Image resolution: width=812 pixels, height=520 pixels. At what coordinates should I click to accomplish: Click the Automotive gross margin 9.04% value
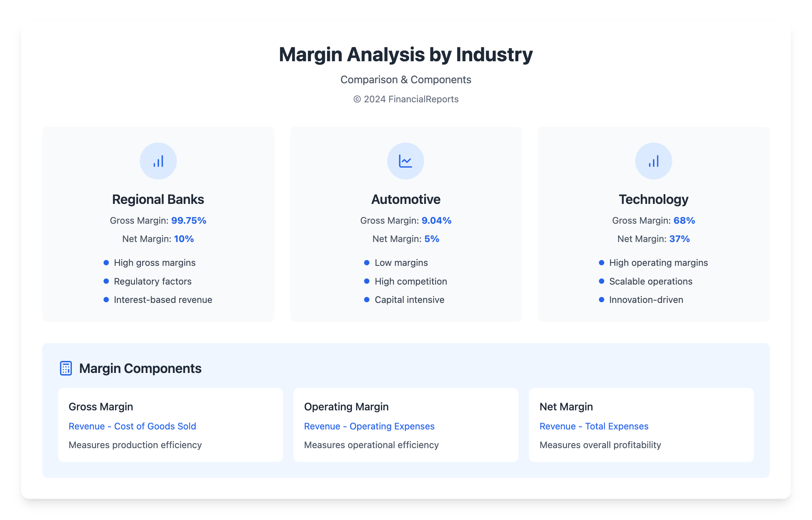pos(436,220)
